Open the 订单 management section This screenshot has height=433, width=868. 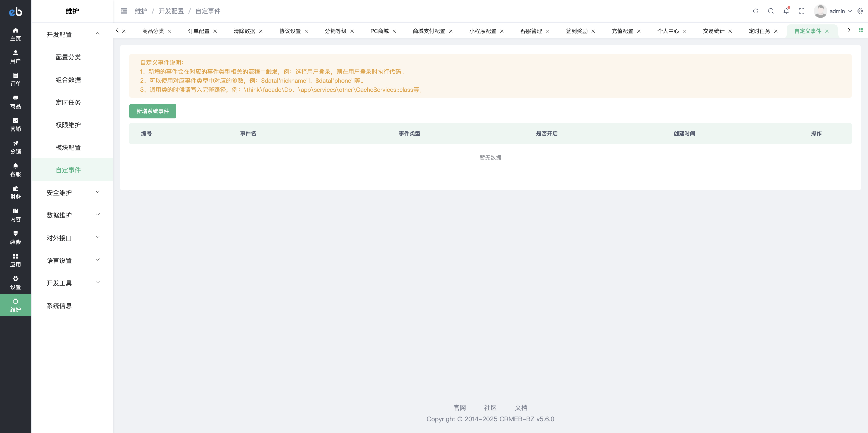(15, 79)
